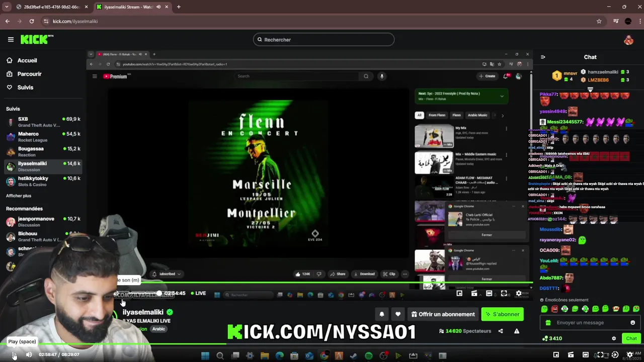
Task: Select the From Flenn filter chip
Action: pos(437,115)
